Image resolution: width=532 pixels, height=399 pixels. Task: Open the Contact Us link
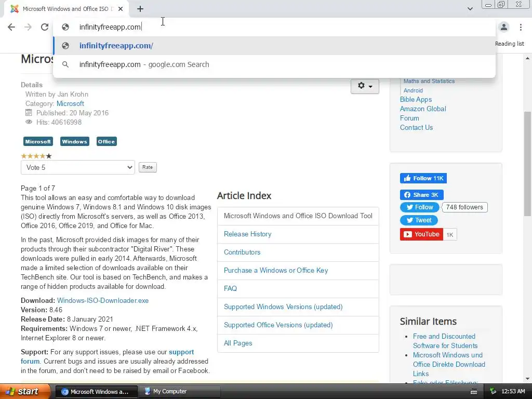(416, 128)
